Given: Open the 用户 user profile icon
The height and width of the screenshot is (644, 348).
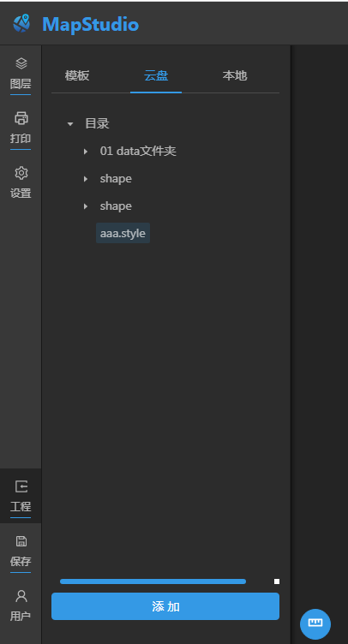Looking at the screenshot, I should click(x=21, y=596).
